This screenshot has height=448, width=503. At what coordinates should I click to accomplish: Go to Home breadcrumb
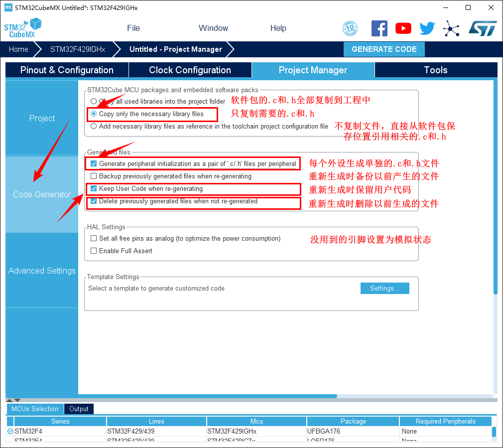18,49
